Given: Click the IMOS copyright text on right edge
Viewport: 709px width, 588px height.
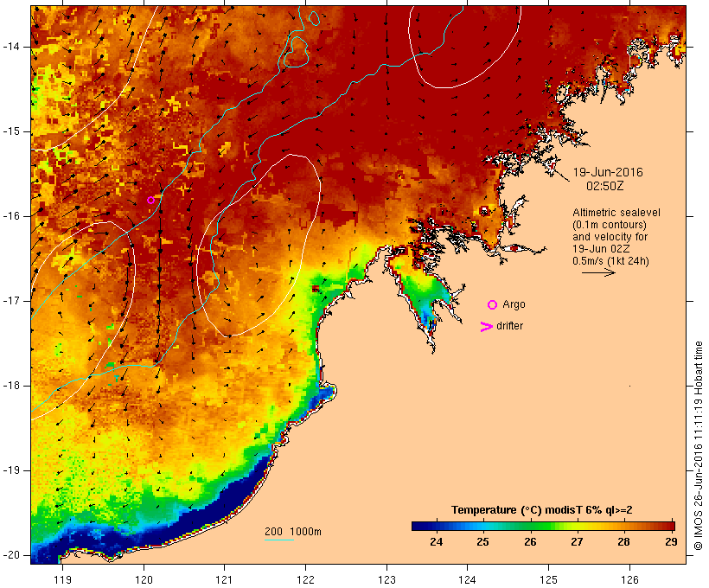Looking at the screenshot, I should click(699, 445).
